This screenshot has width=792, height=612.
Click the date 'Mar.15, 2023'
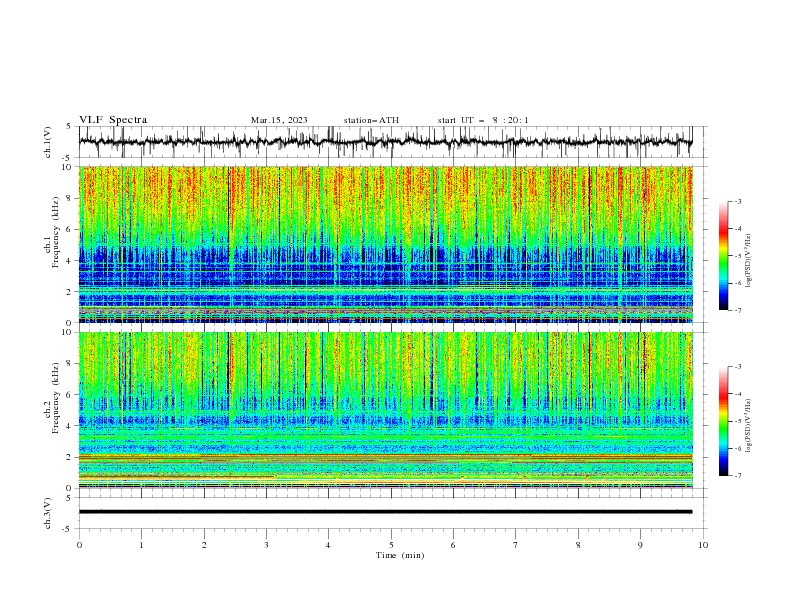click(x=279, y=120)
